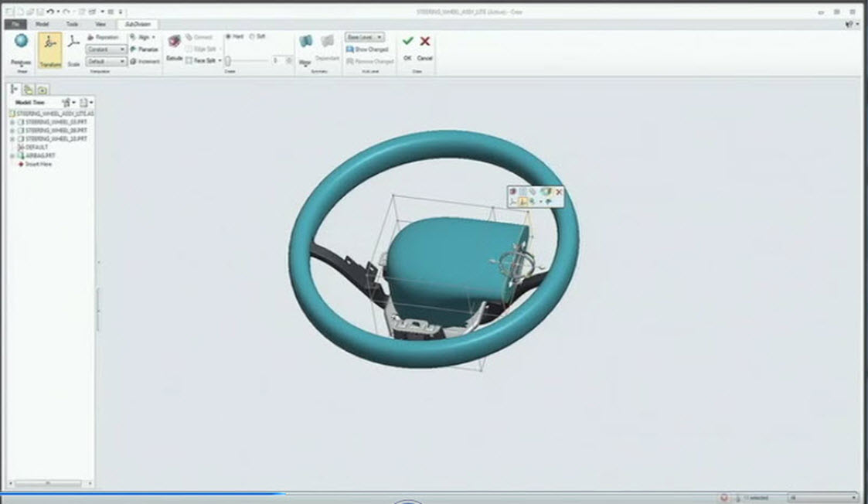Click the scale axes icon in mini toolbar
This screenshot has width=868, height=504.
(513, 203)
